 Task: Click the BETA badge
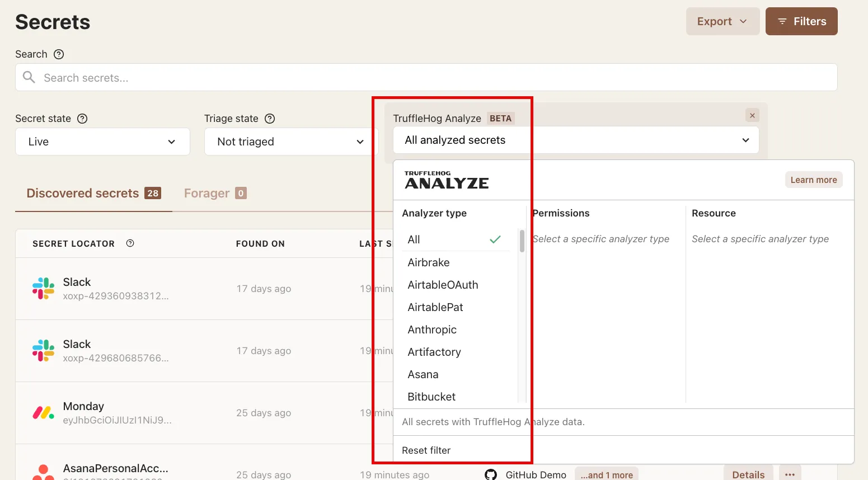click(x=500, y=119)
